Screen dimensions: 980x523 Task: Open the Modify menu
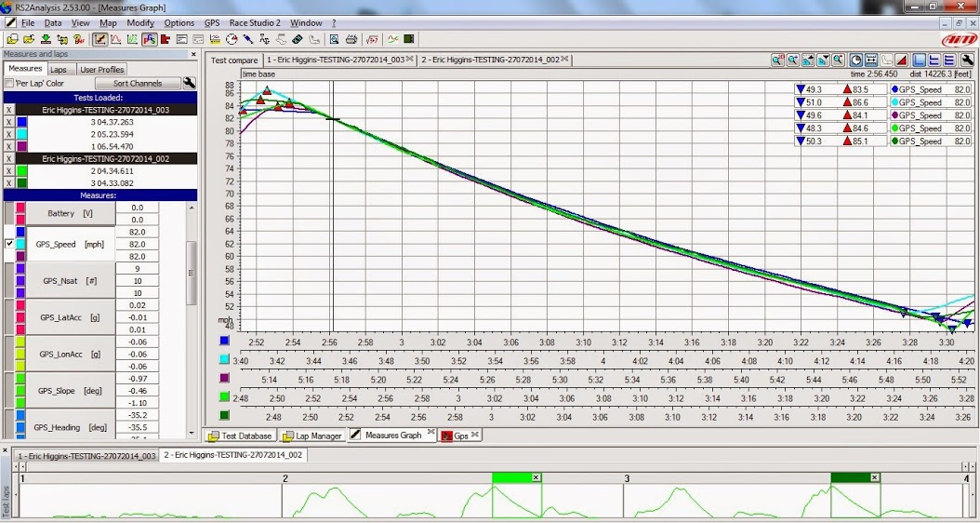(x=140, y=22)
